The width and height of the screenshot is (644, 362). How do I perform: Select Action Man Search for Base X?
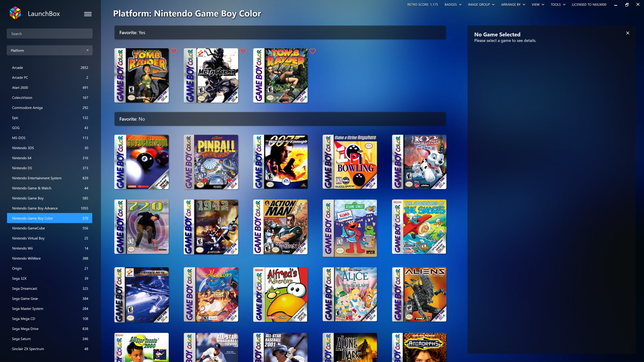[x=280, y=227]
